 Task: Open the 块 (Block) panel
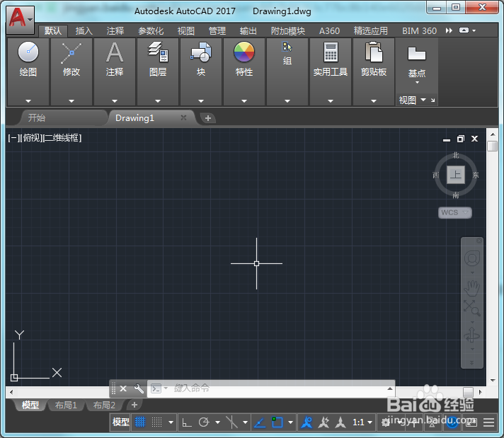201,59
